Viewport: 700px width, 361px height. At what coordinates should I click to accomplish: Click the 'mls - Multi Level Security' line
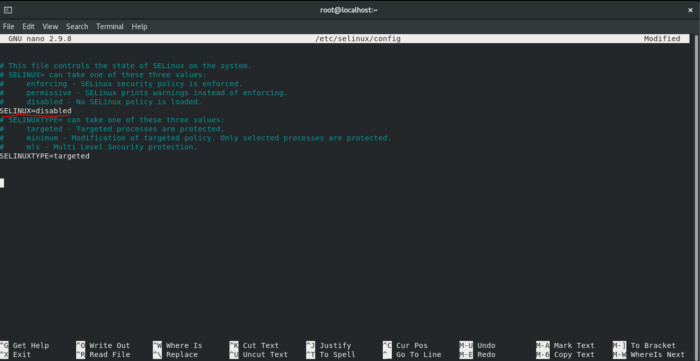(x=99, y=147)
